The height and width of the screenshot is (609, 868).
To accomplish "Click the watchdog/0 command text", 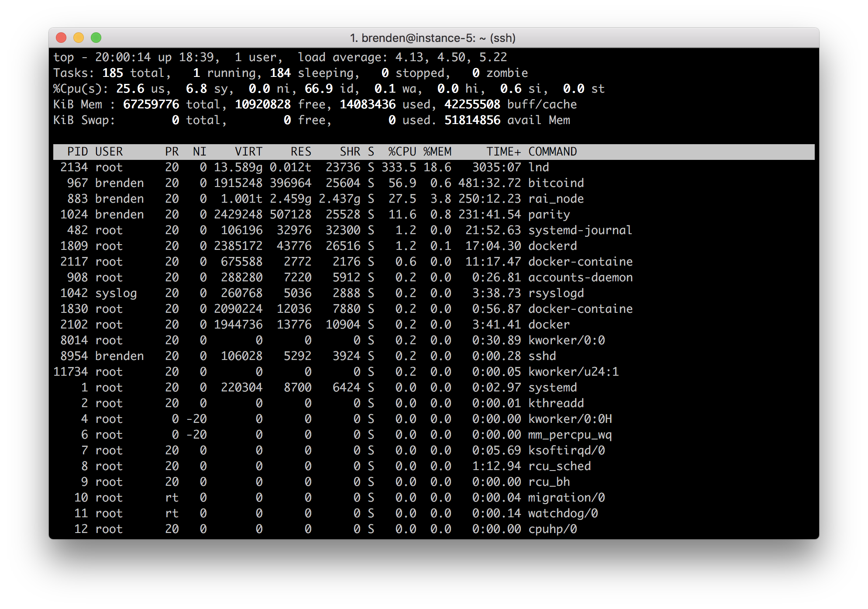I will click(563, 513).
